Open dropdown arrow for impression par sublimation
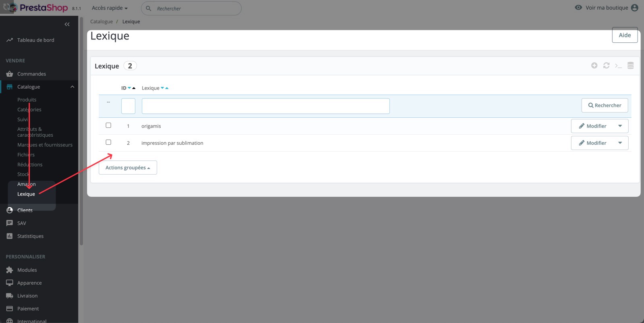Image resolution: width=644 pixels, height=323 pixels. [620, 143]
